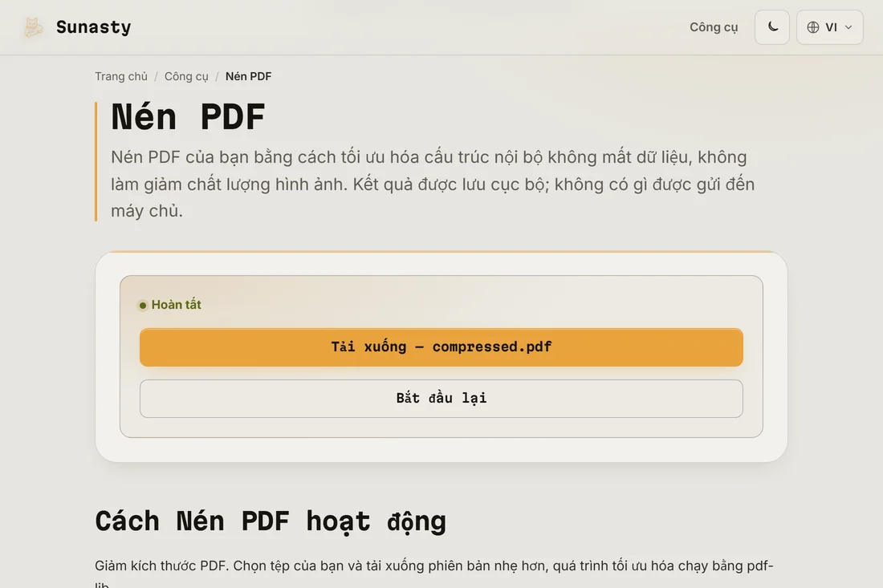The height and width of the screenshot is (588, 883).
Task: Open the Công cụ menu in header
Action: pyautogui.click(x=714, y=27)
